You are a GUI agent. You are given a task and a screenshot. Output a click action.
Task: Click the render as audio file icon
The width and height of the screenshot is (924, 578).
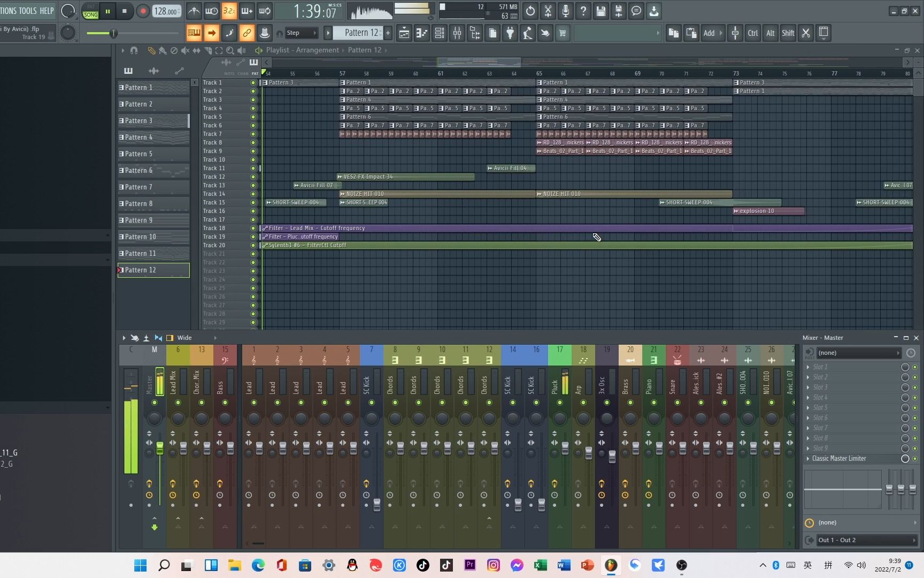(619, 11)
